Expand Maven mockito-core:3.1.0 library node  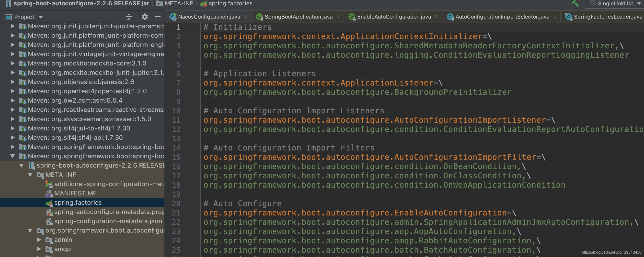pyautogui.click(x=12, y=63)
